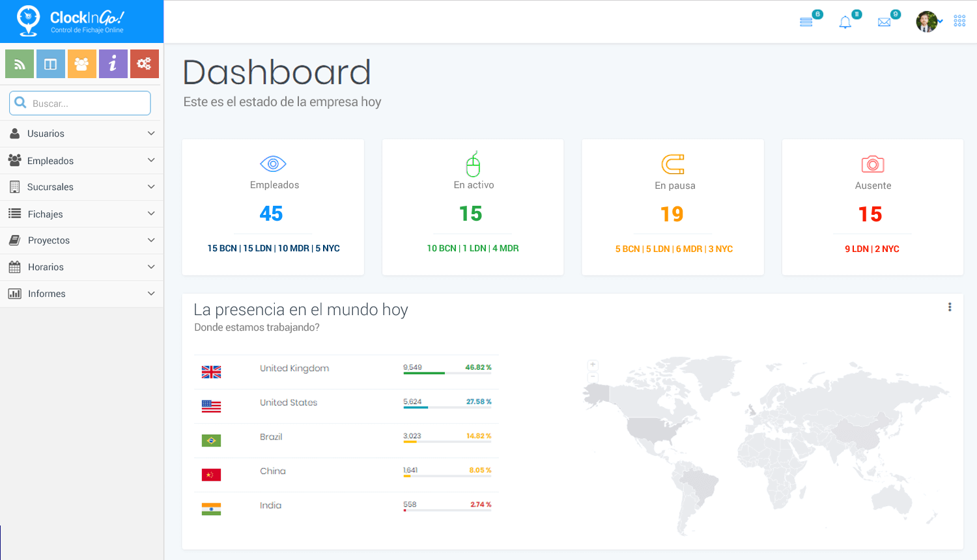The height and width of the screenshot is (560, 977).
Task: Click the ClockInGo logo
Action: [70, 21]
